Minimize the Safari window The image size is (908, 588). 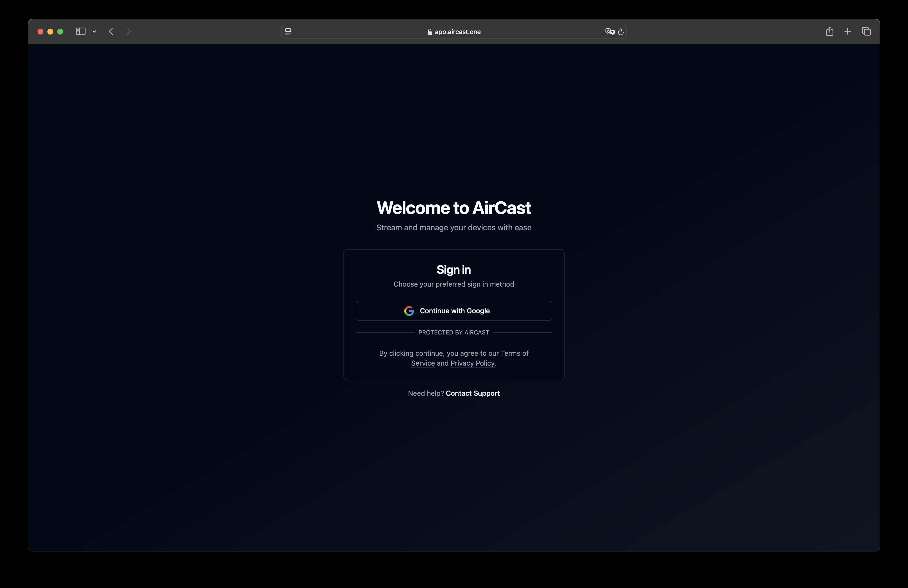(x=50, y=32)
